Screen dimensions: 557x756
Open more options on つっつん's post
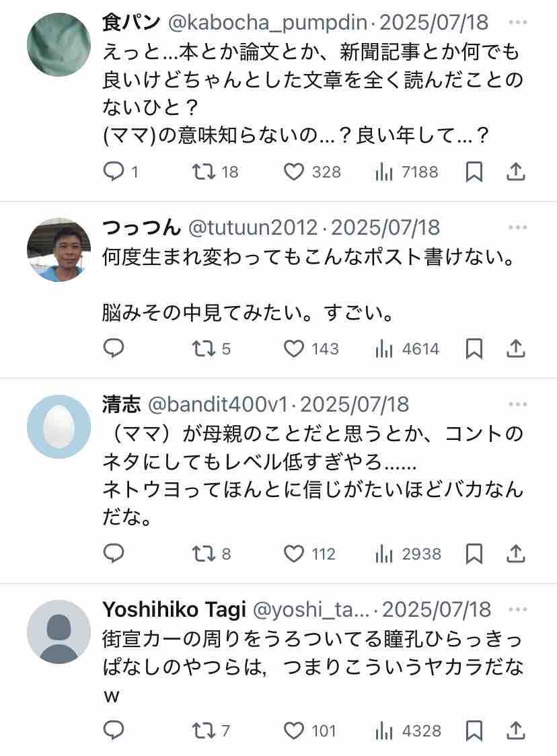[x=517, y=228]
